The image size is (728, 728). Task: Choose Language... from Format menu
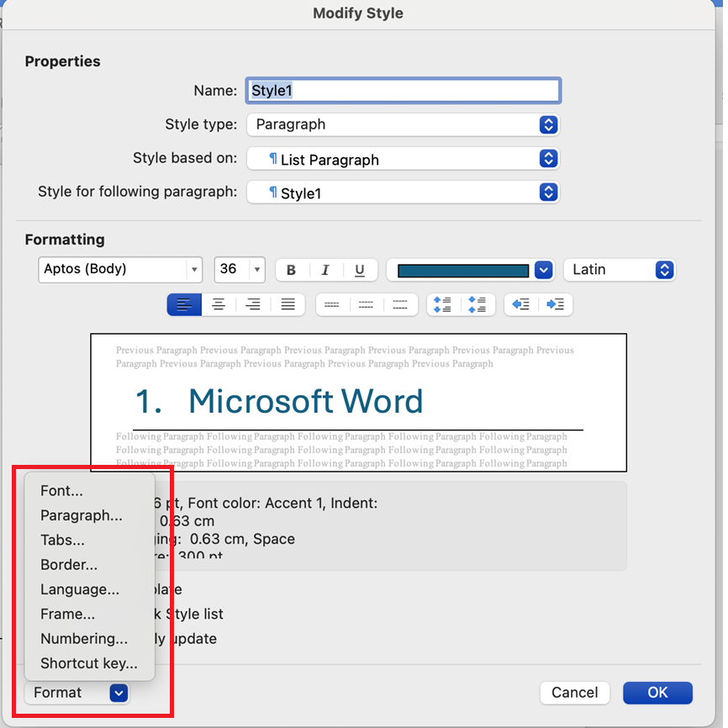[90, 589]
